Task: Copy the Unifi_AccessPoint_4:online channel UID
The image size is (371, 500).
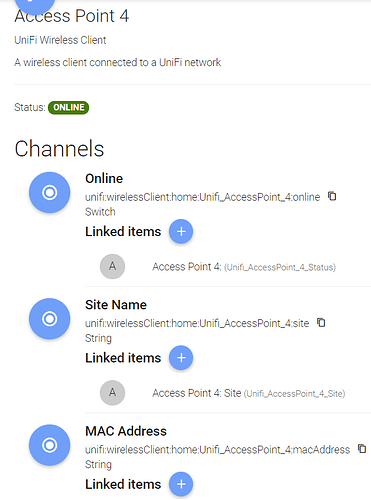Action: click(332, 196)
